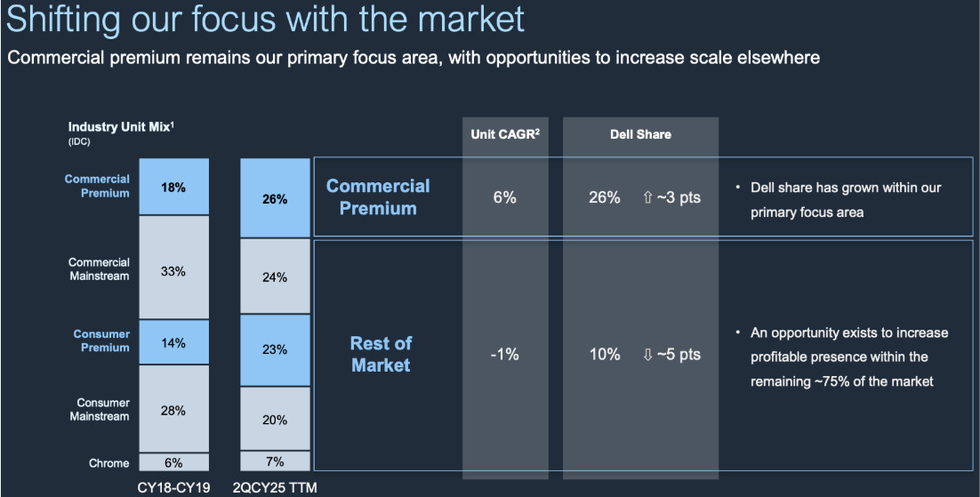Screen dimensions: 980x497
Task: Click the 33% Commercial Mainstream bar segment
Action: click(173, 271)
